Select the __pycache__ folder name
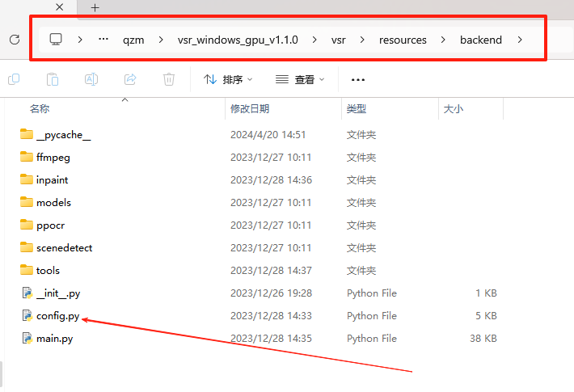This screenshot has width=574, height=392. (63, 135)
